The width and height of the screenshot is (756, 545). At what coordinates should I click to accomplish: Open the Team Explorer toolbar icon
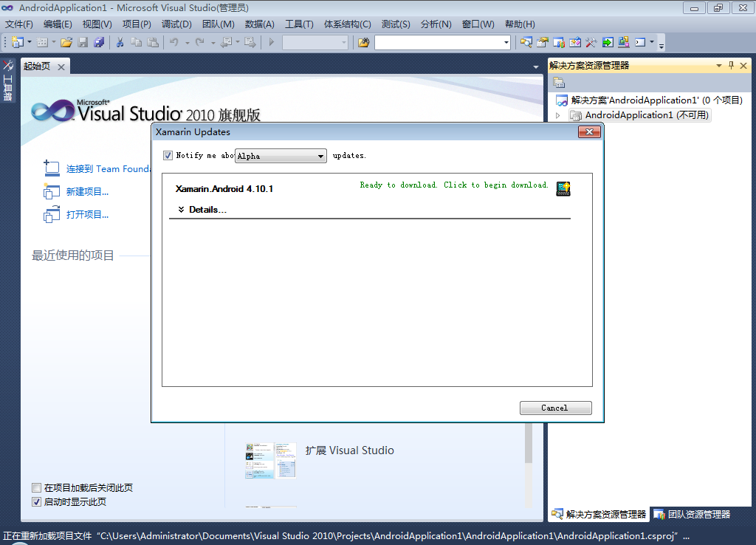(x=559, y=42)
